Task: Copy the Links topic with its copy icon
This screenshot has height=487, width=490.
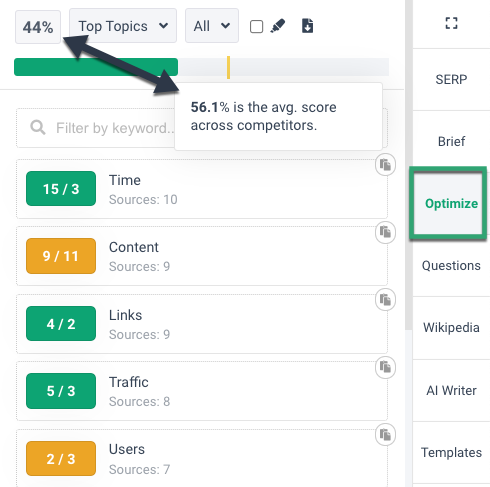Action: pyautogui.click(x=385, y=300)
